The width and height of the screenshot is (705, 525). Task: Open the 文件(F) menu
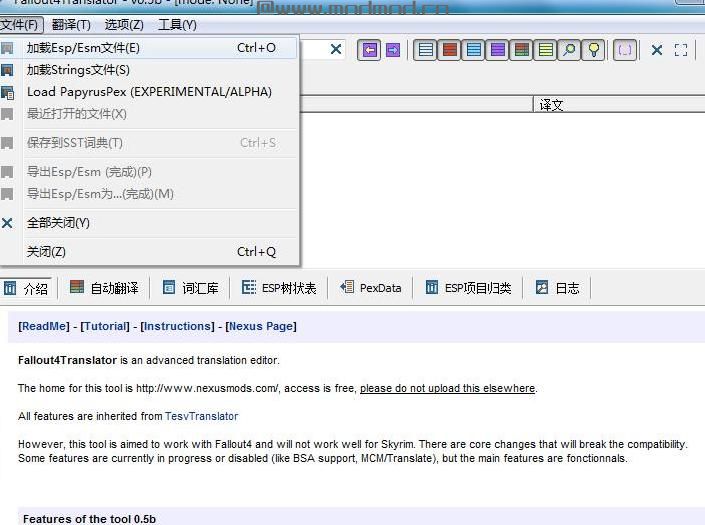pyautogui.click(x=21, y=25)
